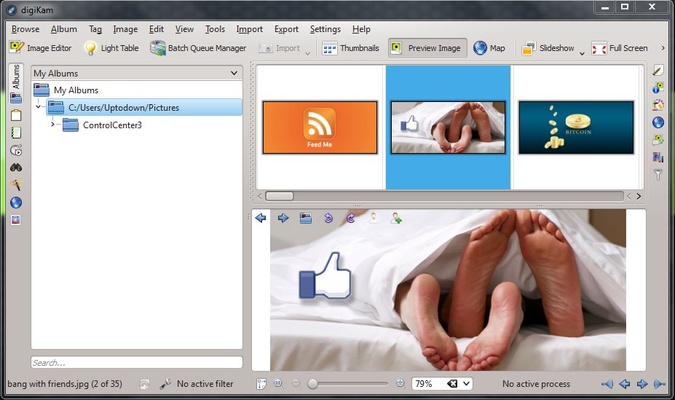Toggle Full Screen mode
Image resolution: width=675 pixels, height=400 pixels.
click(x=619, y=48)
